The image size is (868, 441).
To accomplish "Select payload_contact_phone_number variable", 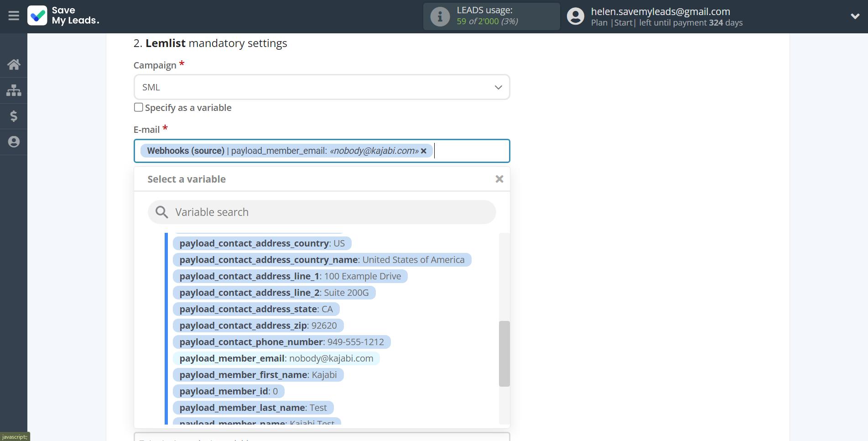I will point(282,342).
